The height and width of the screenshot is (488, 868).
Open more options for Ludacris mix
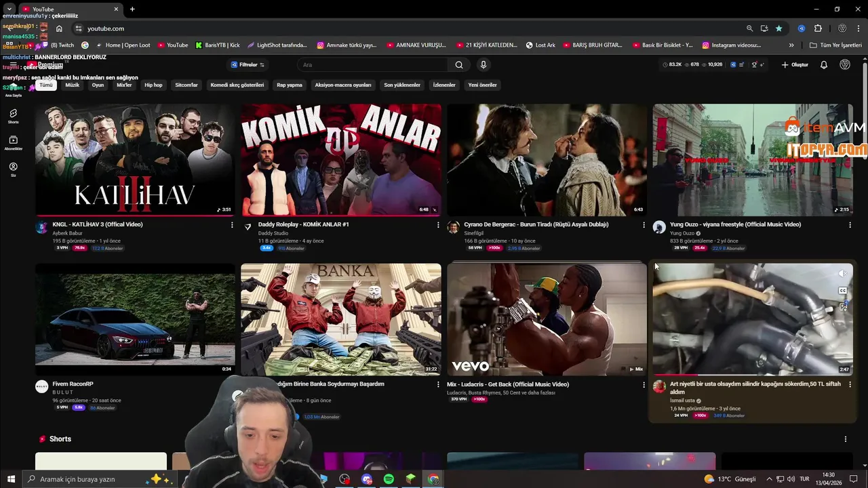644,385
